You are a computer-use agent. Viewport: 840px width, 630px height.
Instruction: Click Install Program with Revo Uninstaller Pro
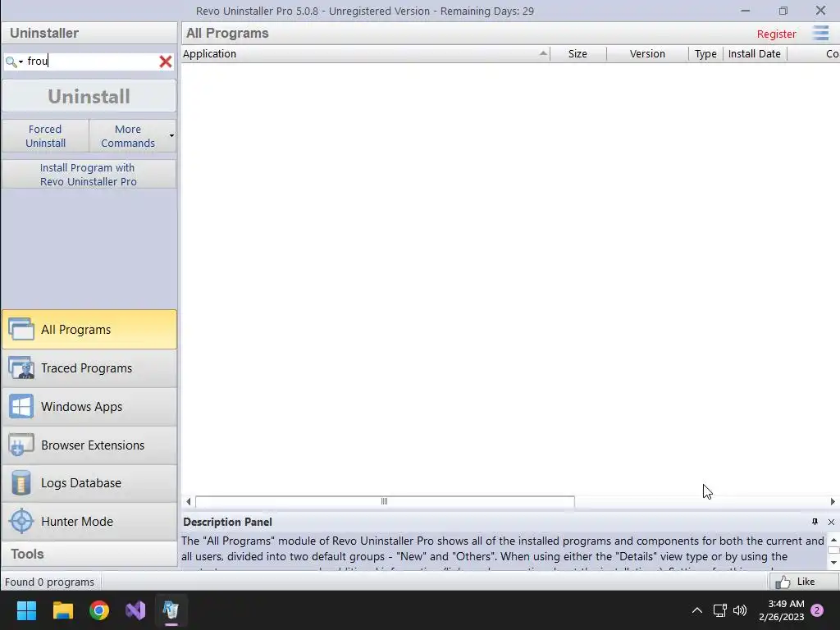point(89,175)
